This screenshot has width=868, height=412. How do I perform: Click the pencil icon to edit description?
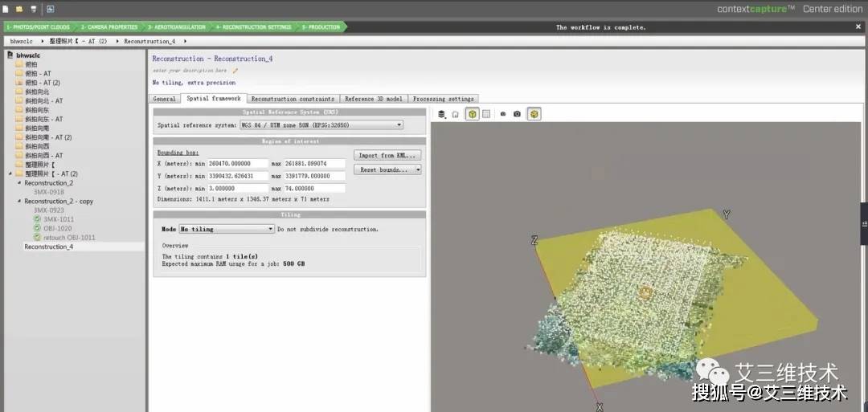pyautogui.click(x=235, y=71)
